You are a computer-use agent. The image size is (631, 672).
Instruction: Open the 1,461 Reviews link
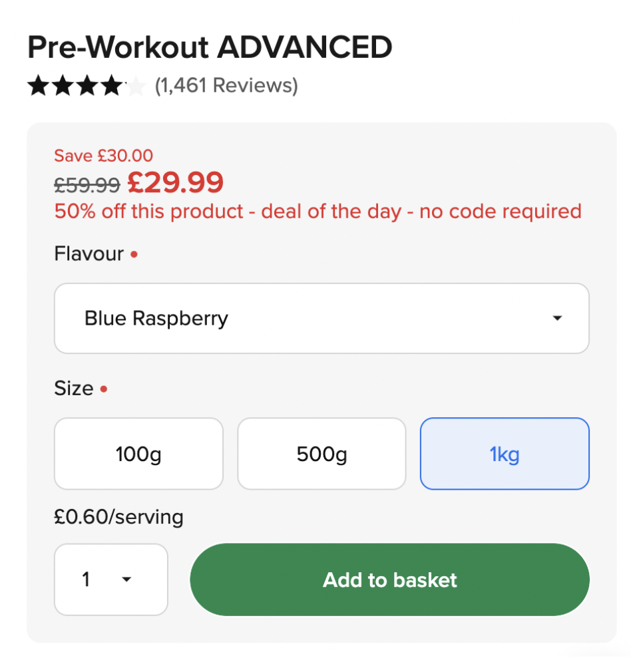click(x=226, y=85)
